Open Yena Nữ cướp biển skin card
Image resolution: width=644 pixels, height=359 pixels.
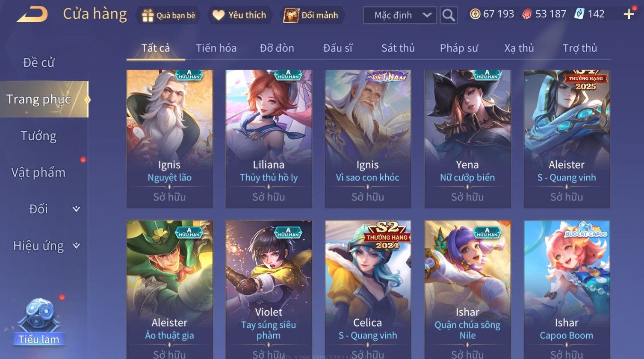[467, 139]
